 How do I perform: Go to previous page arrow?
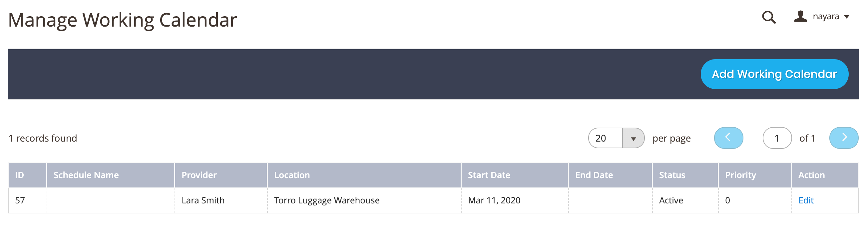pos(728,138)
